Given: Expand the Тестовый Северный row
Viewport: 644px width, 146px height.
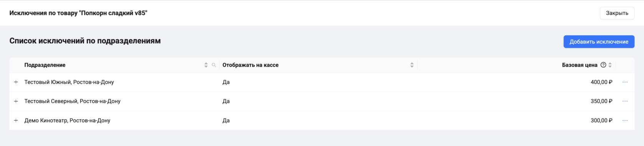Looking at the screenshot, I should tap(16, 101).
